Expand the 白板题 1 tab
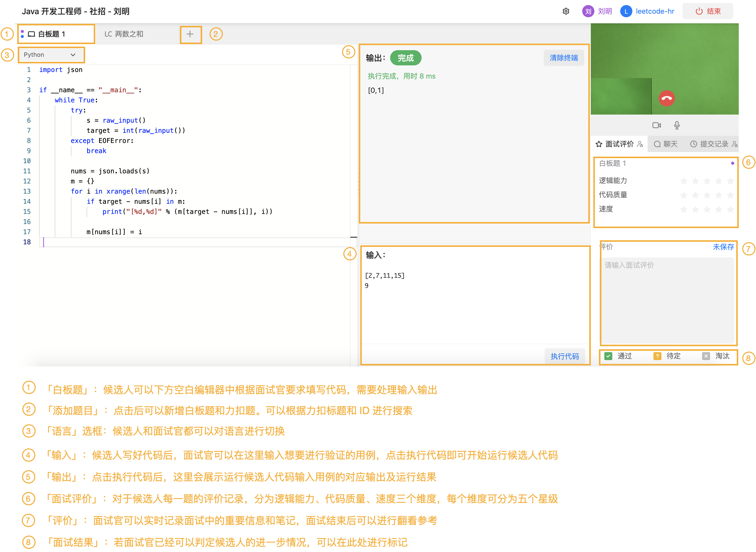This screenshot has width=756, height=552. coord(53,33)
